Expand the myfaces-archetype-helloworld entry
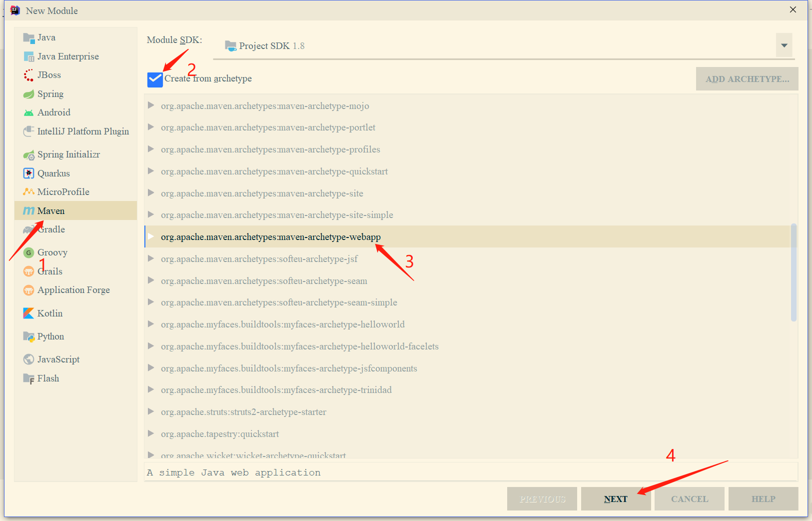This screenshot has width=812, height=521. pyautogui.click(x=150, y=324)
